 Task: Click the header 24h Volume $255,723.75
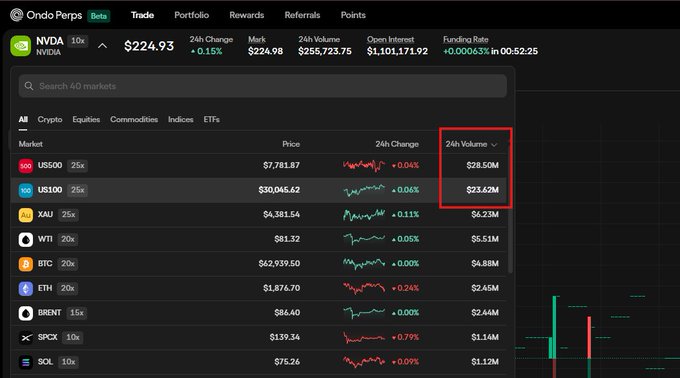(325, 51)
